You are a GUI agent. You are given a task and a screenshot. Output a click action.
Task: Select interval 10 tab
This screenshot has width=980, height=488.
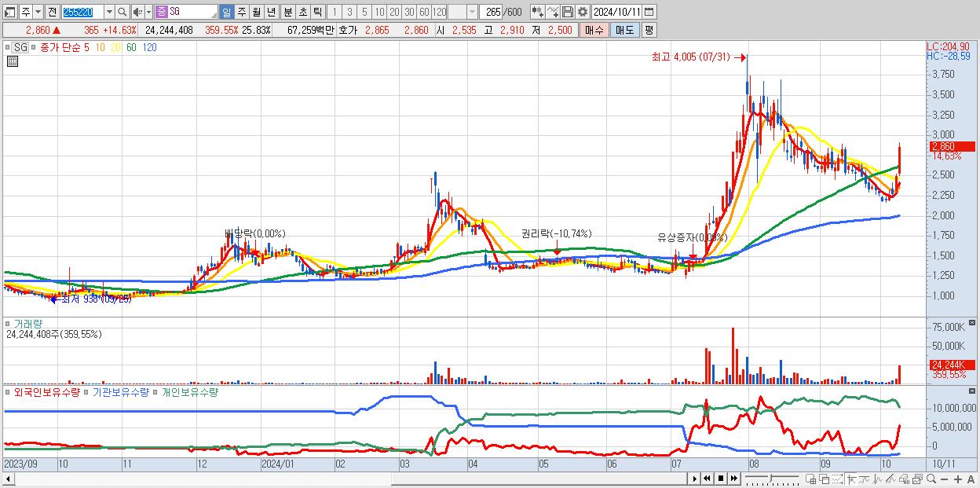(x=379, y=12)
